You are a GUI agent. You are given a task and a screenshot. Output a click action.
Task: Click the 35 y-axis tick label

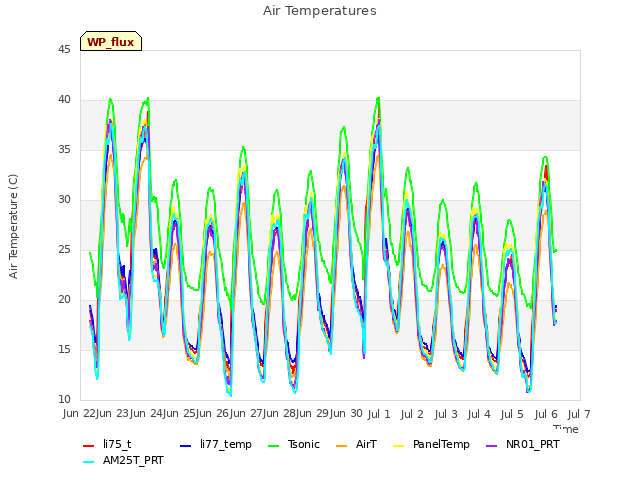[64, 150]
